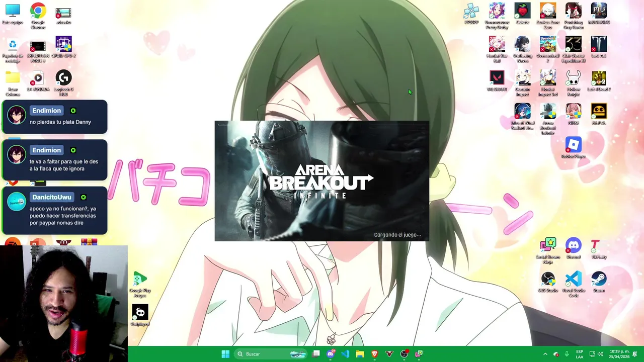Select the Este equipo desktop icon
The width and height of the screenshot is (644, 362).
point(13,14)
